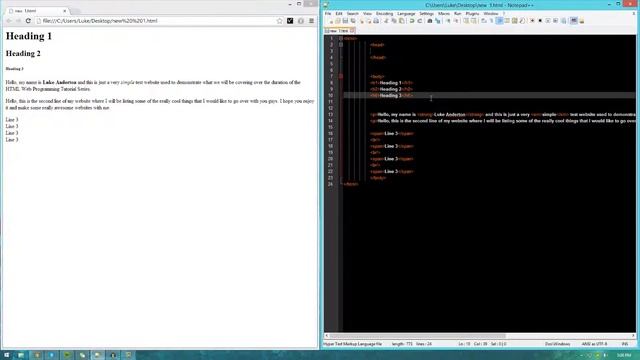Open the Macro menu
This screenshot has height=360, width=640.
[444, 13]
